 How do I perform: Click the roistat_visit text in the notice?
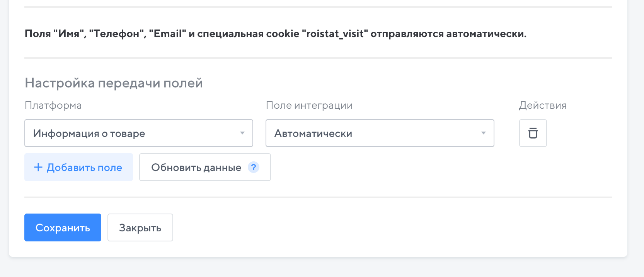[335, 34]
